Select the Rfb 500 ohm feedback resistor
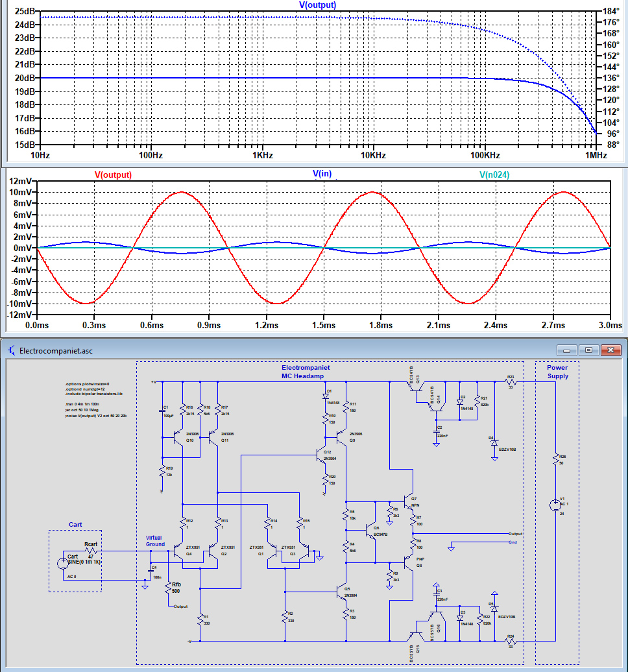 pyautogui.click(x=168, y=588)
